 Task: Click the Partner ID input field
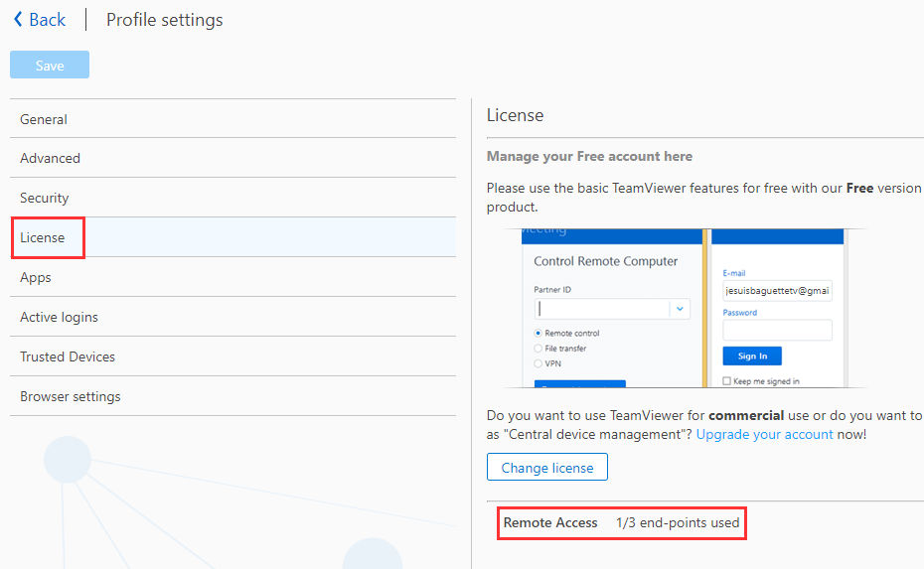point(602,309)
